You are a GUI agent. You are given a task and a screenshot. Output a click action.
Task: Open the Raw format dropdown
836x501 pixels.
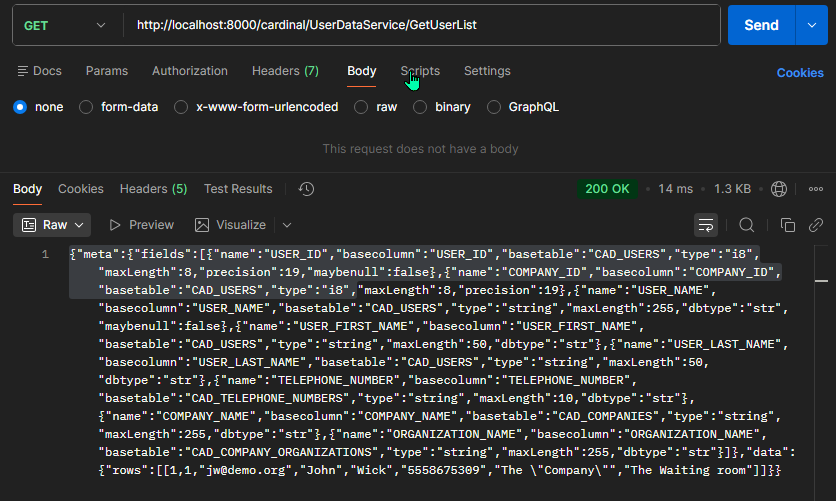tap(55, 225)
